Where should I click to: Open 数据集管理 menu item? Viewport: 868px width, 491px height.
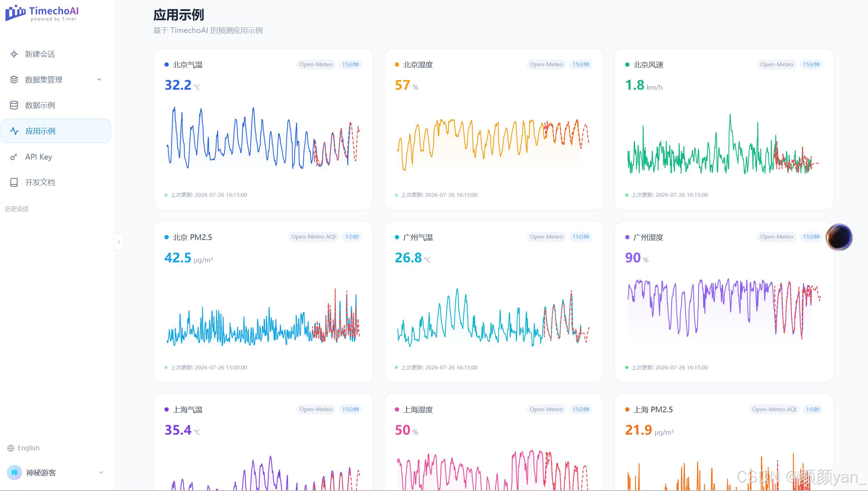coord(56,79)
